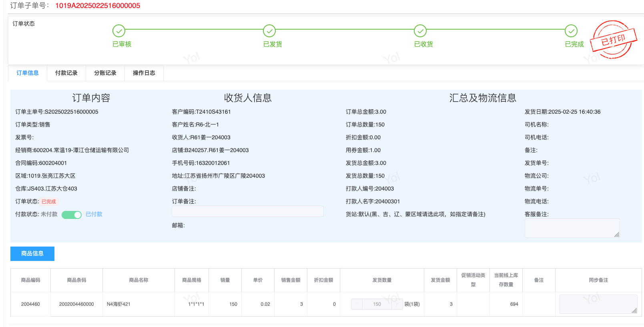Switch to the 付款记录 tab
Viewport: 644px width, 327px height.
(66, 73)
